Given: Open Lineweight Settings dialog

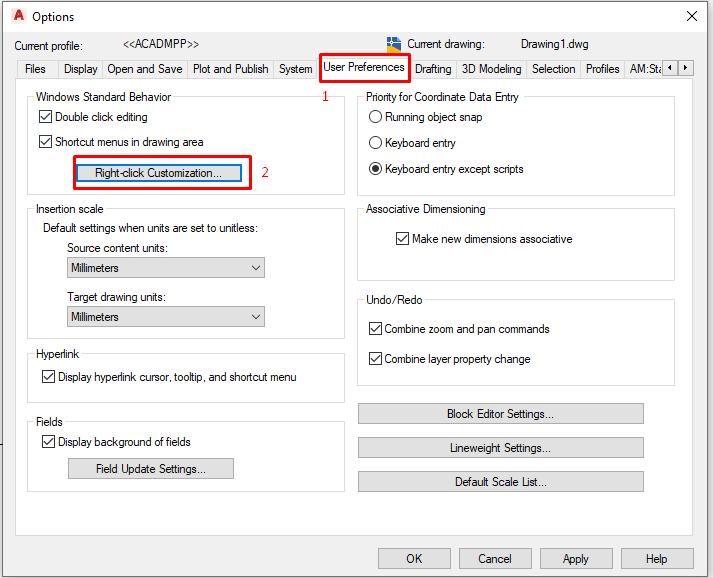Looking at the screenshot, I should coord(500,448).
